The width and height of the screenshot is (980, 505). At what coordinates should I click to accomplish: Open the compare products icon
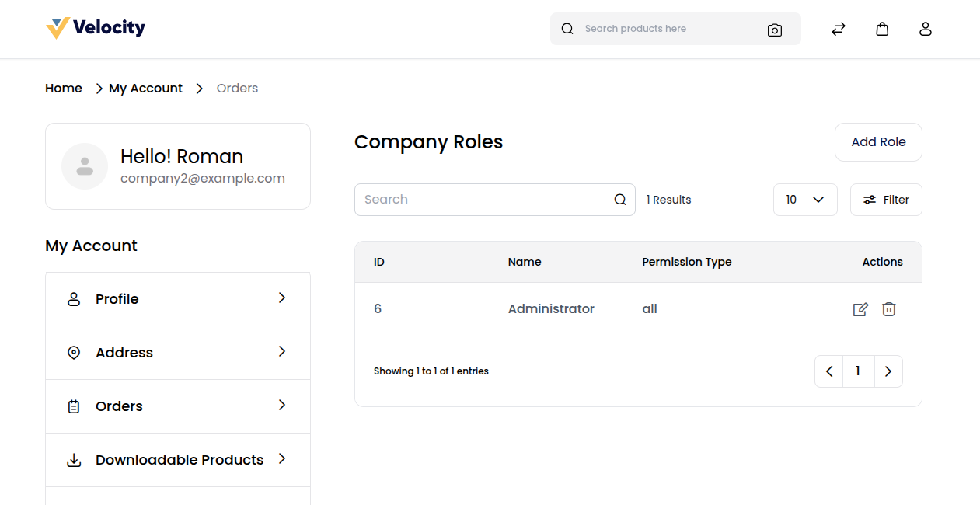[838, 29]
